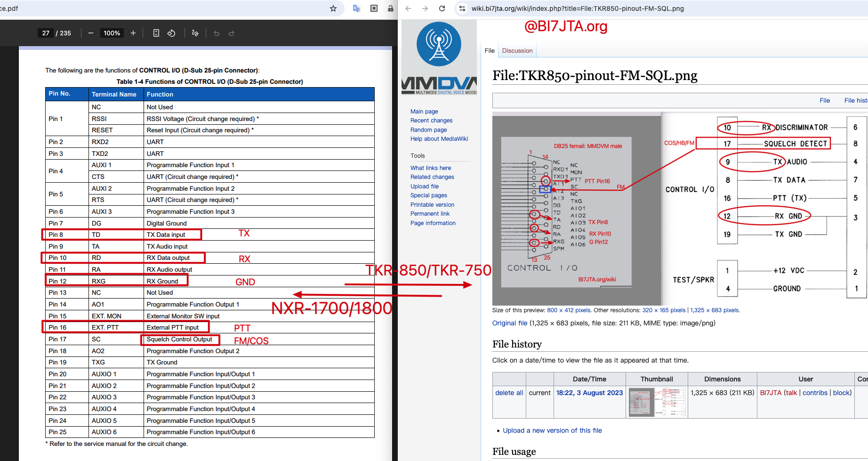Open the TKR850 pinout image preview

[680, 209]
